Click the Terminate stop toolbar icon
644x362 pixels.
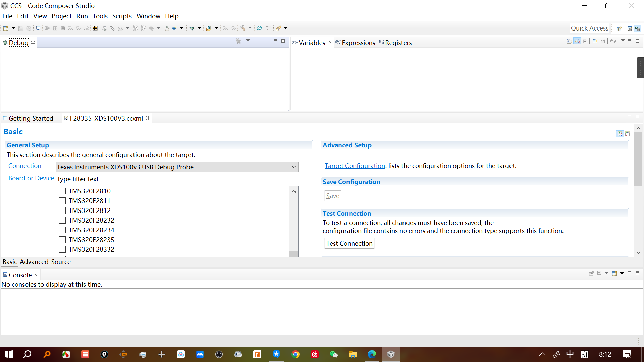(x=63, y=28)
